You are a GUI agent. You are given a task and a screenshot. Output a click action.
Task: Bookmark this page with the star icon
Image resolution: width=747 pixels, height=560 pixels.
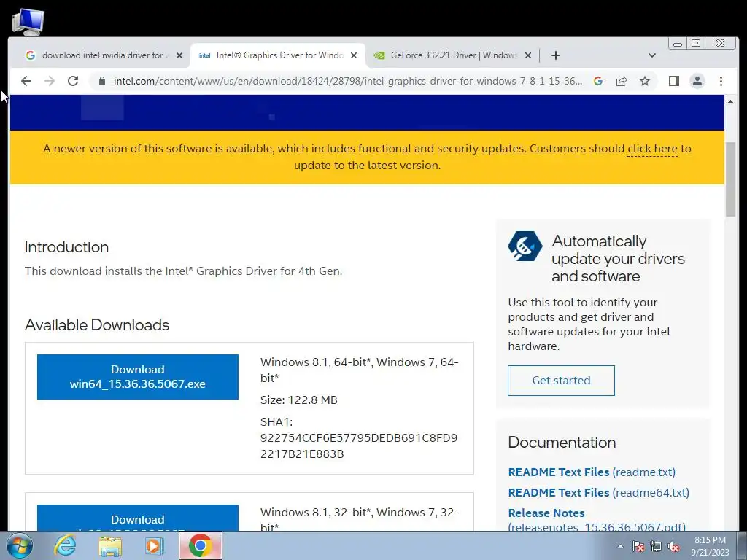click(645, 81)
